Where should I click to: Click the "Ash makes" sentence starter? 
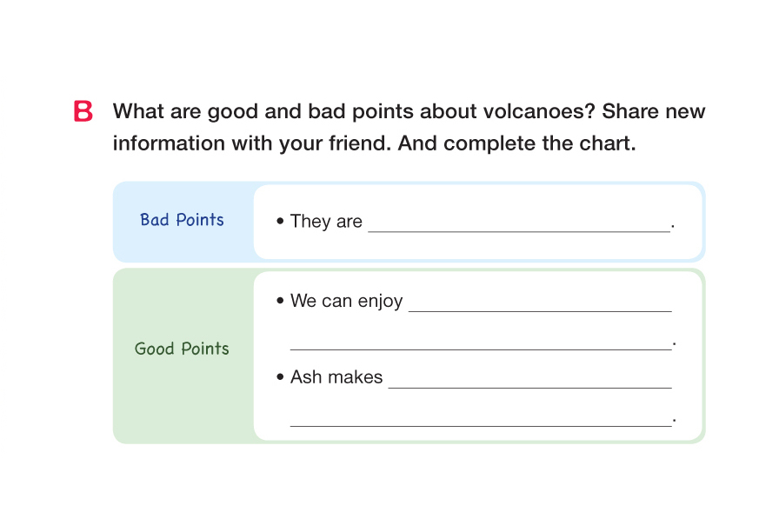point(336,377)
